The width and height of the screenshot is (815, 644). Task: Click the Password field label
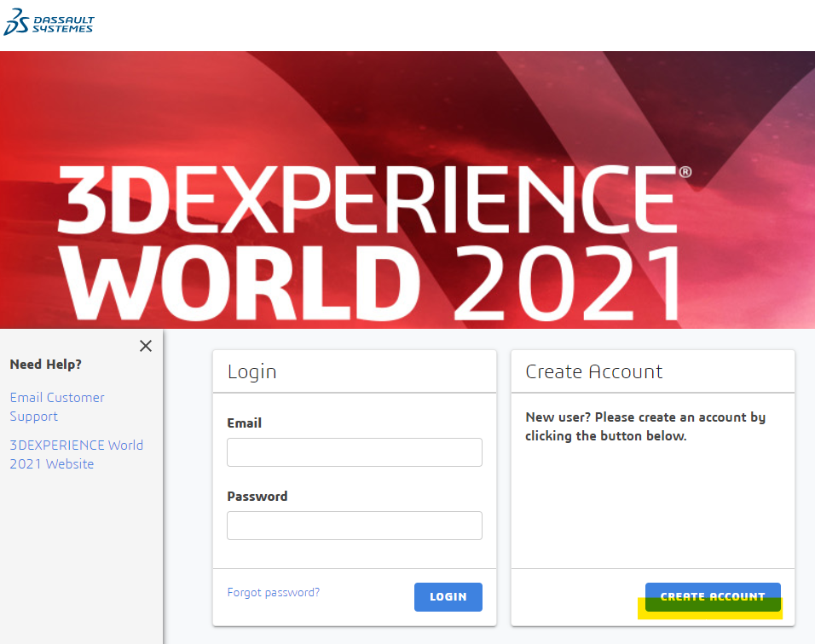(x=257, y=497)
